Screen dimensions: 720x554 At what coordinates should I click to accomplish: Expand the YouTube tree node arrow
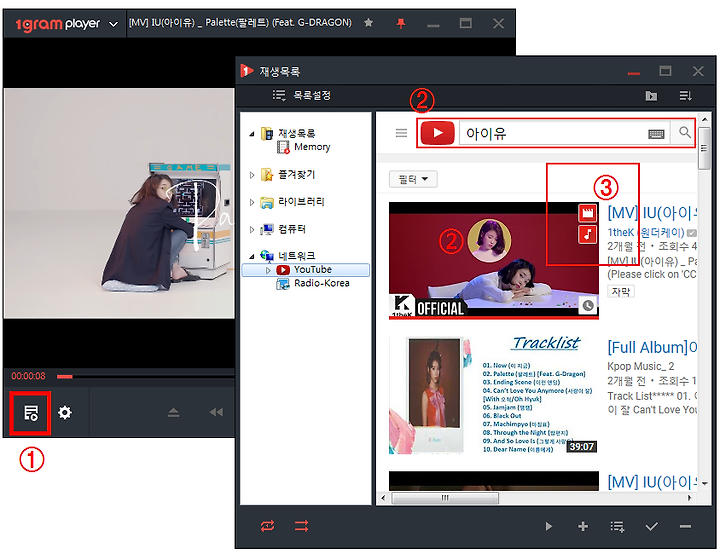coord(268,270)
